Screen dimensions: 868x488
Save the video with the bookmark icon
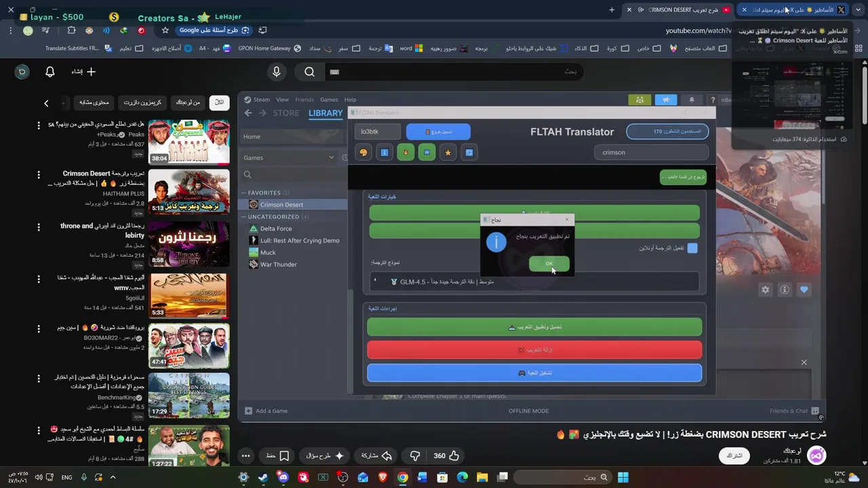[278, 456]
